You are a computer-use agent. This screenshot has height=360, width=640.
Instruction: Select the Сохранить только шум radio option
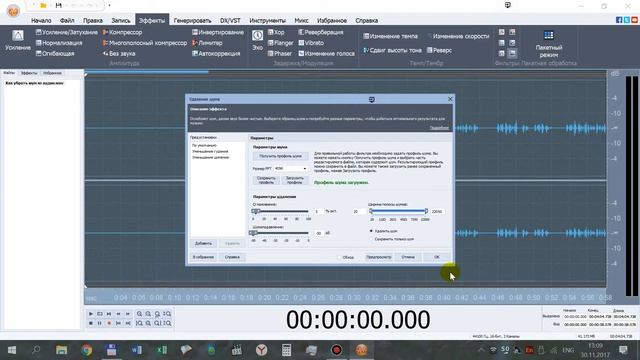pyautogui.click(x=371, y=239)
